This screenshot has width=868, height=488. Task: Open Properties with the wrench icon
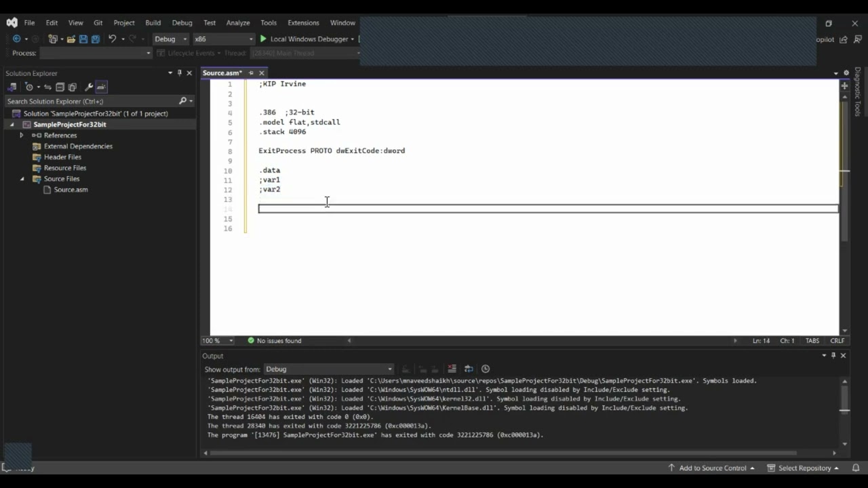pyautogui.click(x=89, y=87)
